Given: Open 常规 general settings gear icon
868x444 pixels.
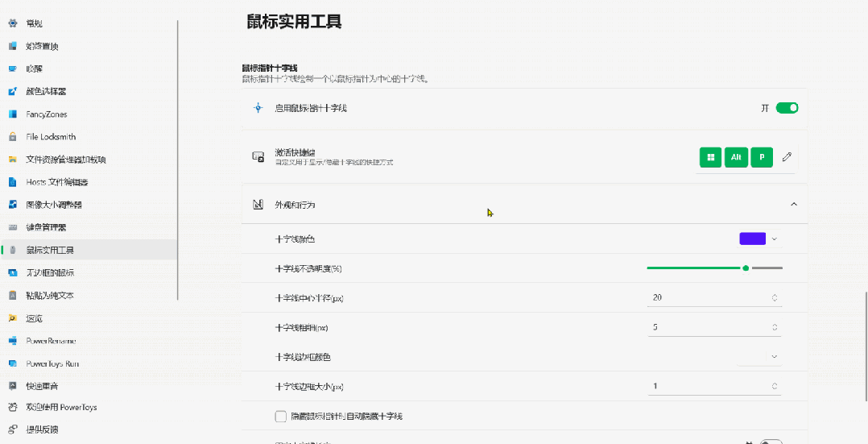Looking at the screenshot, I should click(13, 23).
